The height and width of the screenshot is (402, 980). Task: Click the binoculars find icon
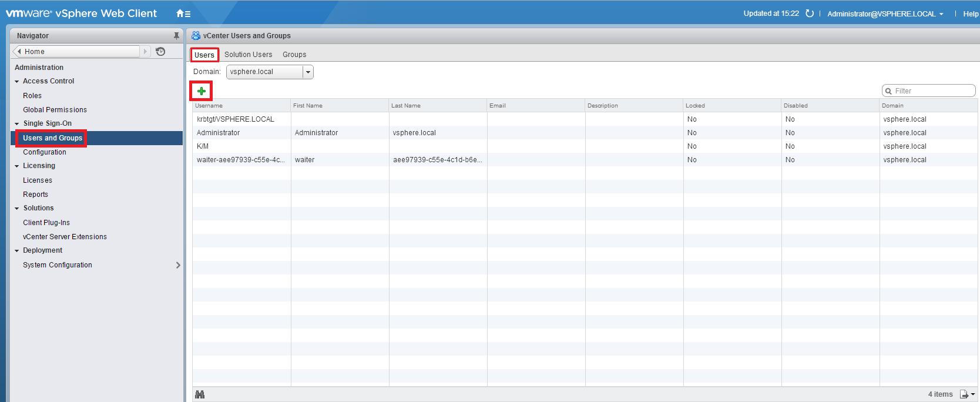(200, 394)
